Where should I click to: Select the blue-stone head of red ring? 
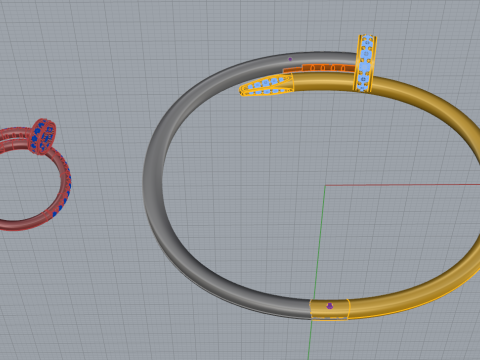pos(43,136)
